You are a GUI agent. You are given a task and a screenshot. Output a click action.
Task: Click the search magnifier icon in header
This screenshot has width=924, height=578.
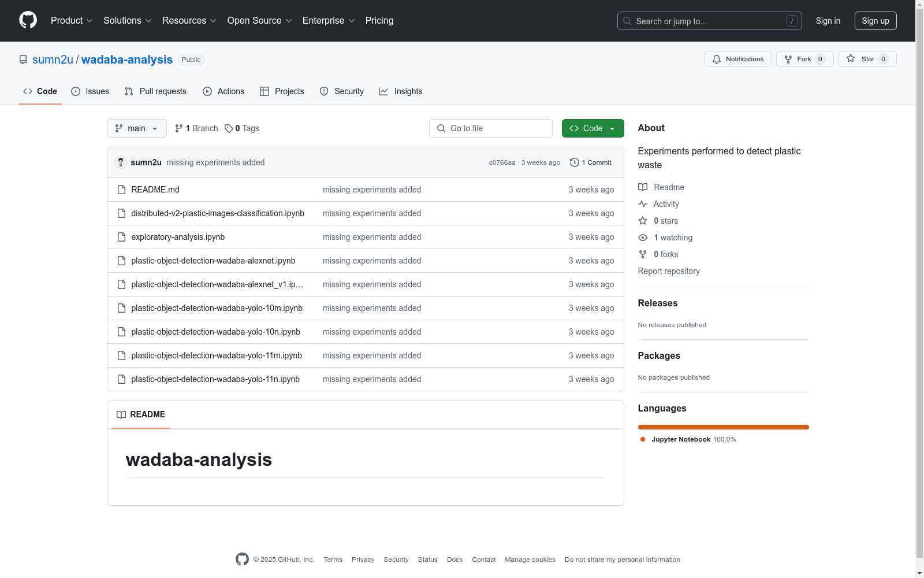tap(627, 21)
